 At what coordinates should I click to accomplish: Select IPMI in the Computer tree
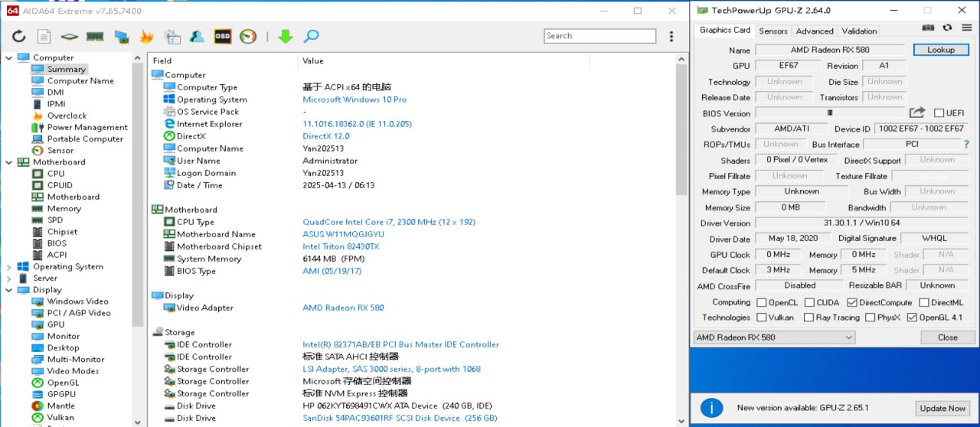click(56, 103)
